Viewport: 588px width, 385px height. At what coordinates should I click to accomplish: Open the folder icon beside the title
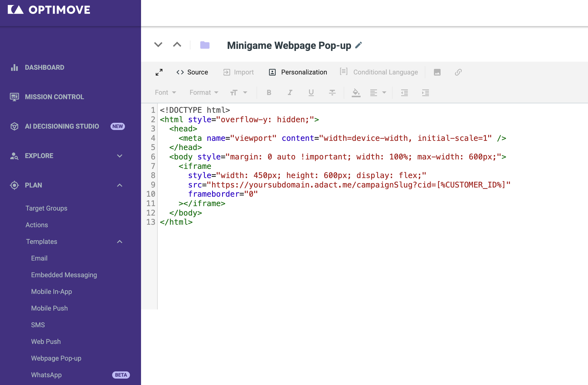coord(205,45)
